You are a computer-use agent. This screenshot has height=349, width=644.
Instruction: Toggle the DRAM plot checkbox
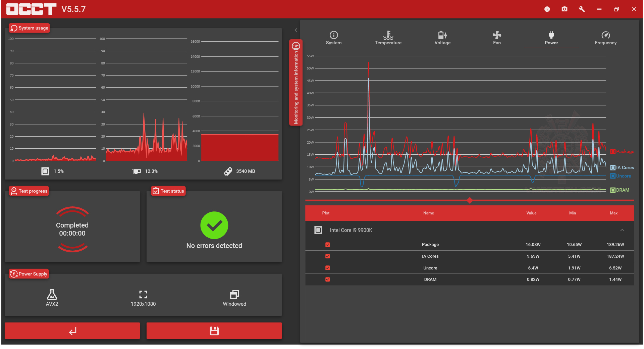(328, 279)
